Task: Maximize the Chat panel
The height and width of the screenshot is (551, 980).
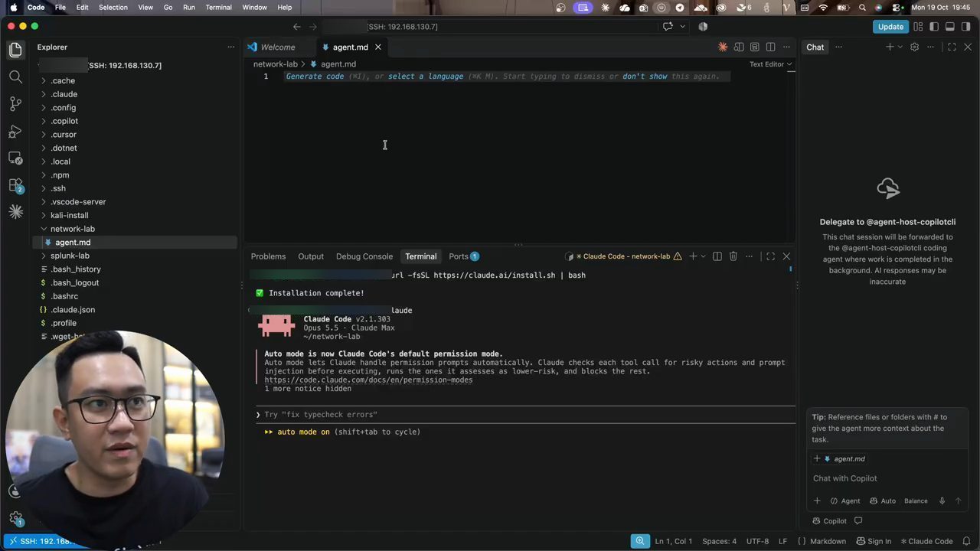Action: click(952, 47)
